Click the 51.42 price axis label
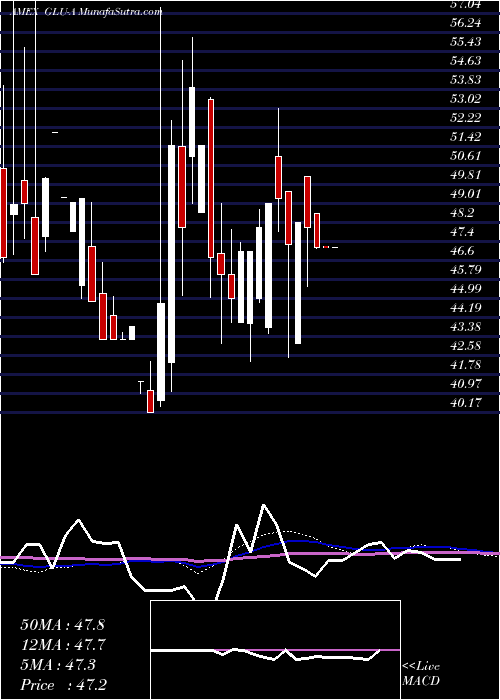 (x=465, y=137)
